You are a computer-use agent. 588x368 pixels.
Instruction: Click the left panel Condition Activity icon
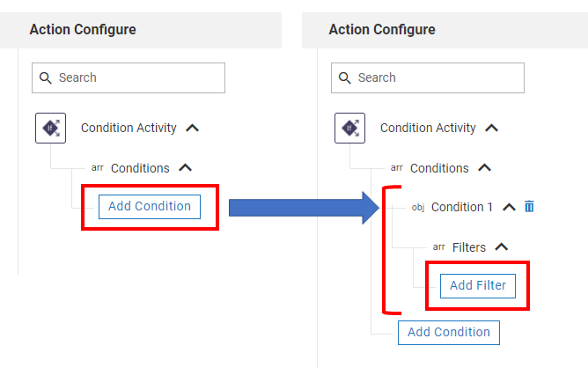pyautogui.click(x=50, y=128)
